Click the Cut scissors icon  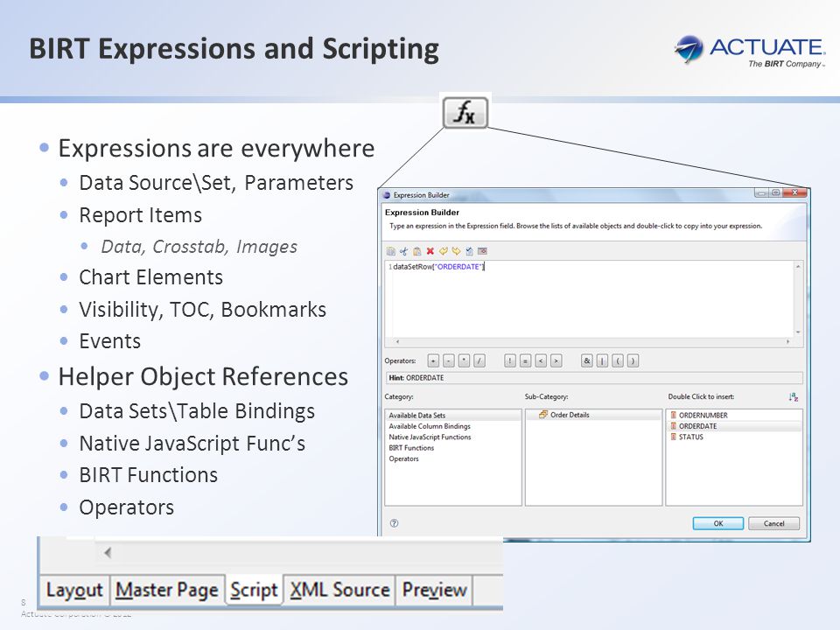[x=403, y=251]
